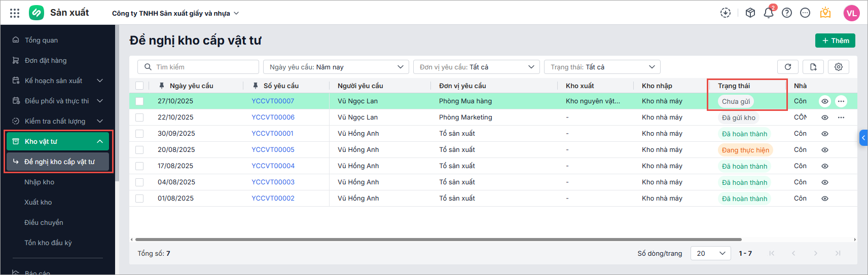Open Đơn đặt hàng in sidebar
Screen dimensions: 868x275
pyautogui.click(x=57, y=60)
